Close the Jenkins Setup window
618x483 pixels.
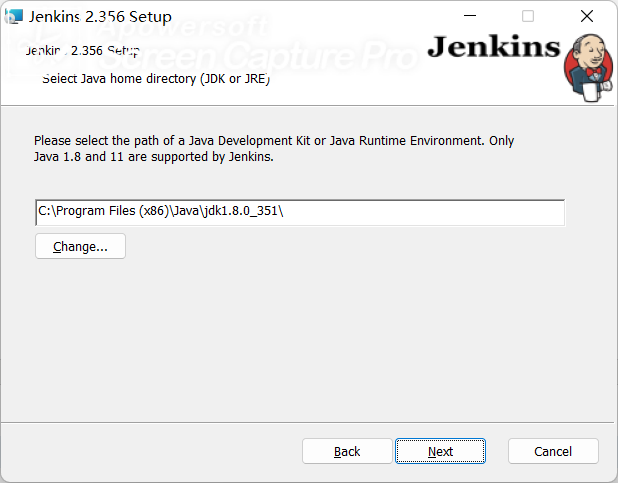point(587,16)
